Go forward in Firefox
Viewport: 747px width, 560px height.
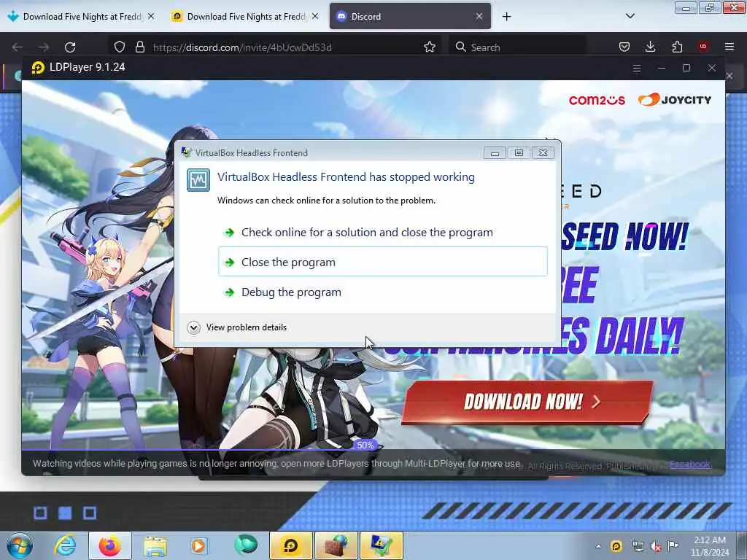point(43,47)
